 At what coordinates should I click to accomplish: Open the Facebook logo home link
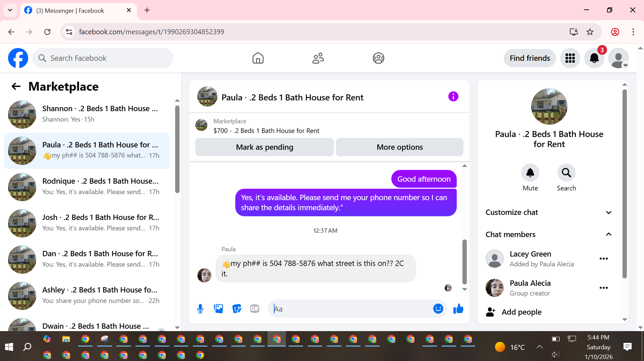tap(18, 58)
